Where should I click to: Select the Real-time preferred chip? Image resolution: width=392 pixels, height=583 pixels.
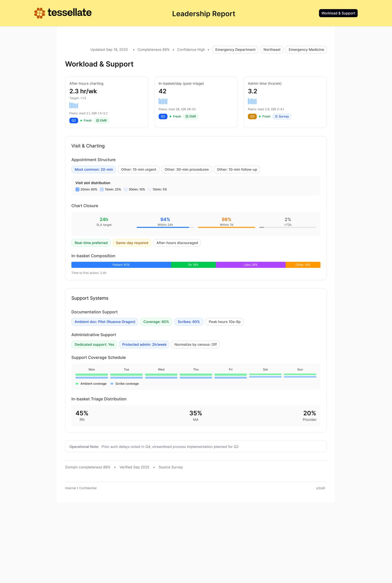pyautogui.click(x=91, y=243)
